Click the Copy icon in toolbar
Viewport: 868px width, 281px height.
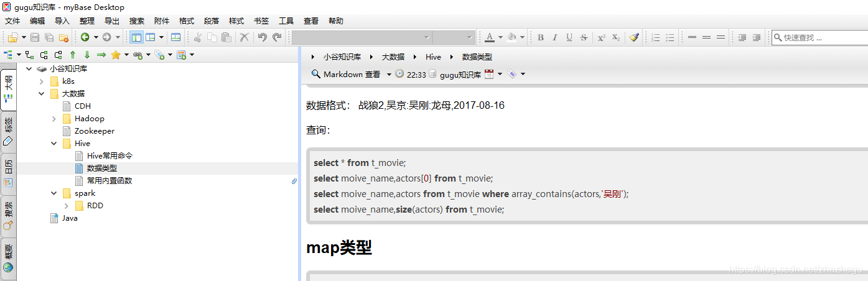(212, 37)
